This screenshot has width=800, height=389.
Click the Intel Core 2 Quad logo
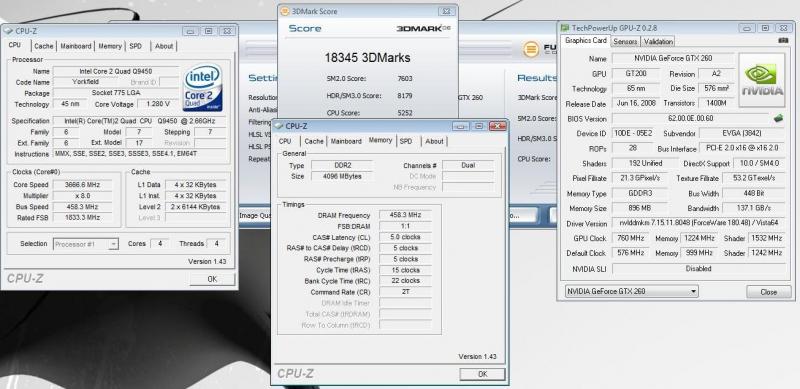(x=203, y=87)
